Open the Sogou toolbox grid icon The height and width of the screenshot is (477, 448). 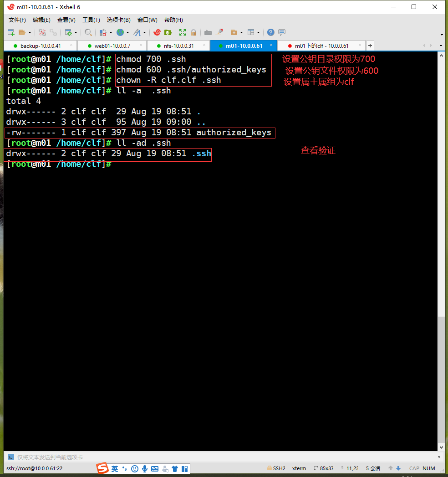click(184, 469)
